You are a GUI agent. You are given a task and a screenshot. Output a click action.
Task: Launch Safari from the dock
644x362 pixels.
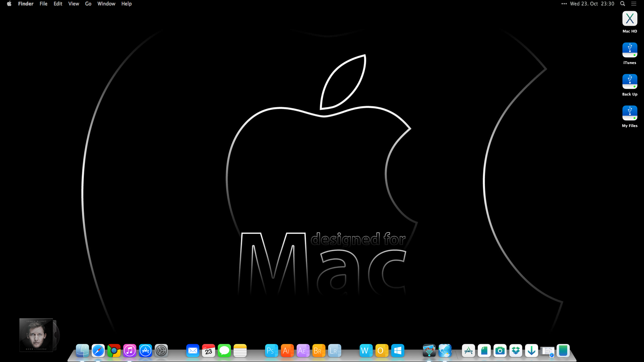pos(98,351)
